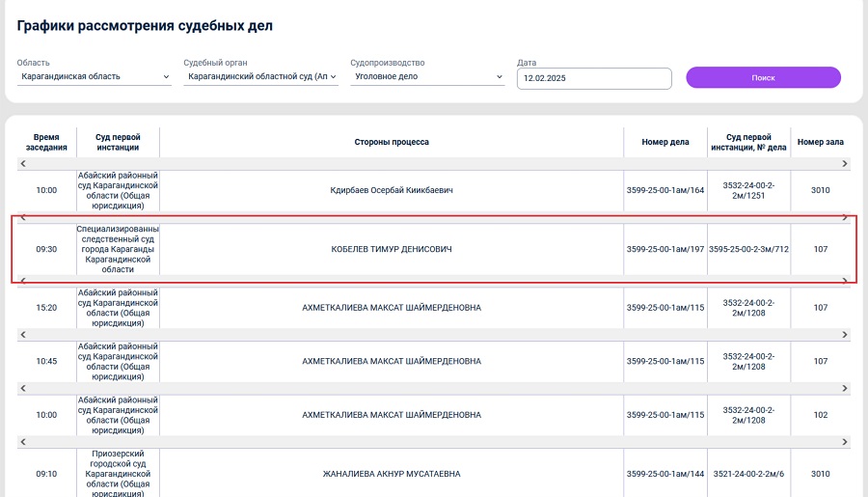Click the Дата input field

point(594,78)
